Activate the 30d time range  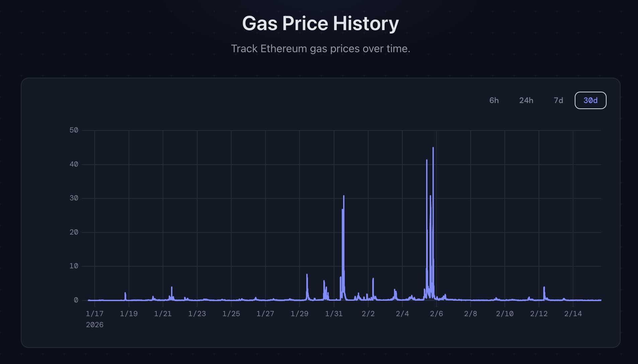tap(590, 100)
